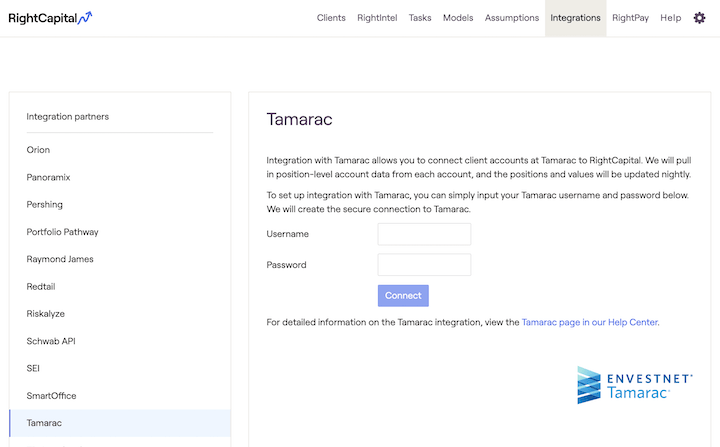Open the Help menu
Screen dimensions: 720x447
[670, 18]
